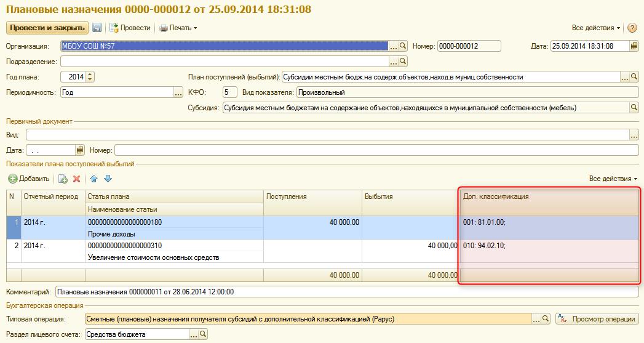Open top Все действия menu

[596, 28]
